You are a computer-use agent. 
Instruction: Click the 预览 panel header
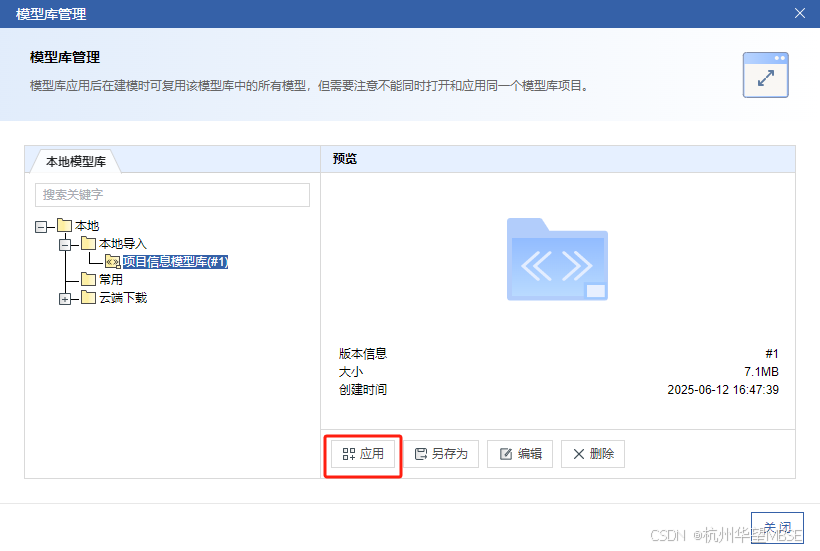[x=557, y=159]
